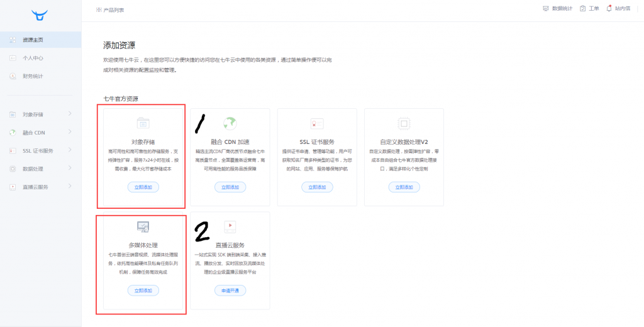Open 站内信 link in header
The height and width of the screenshot is (327, 644).
pos(623,9)
